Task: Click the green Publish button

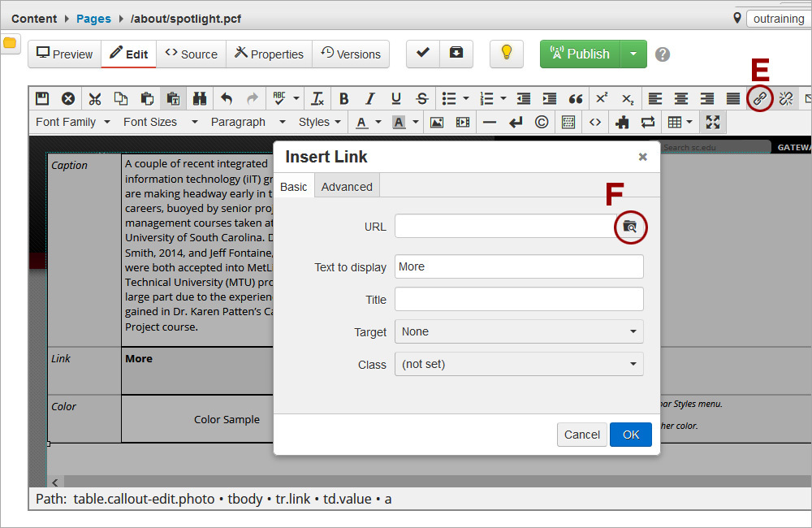Action: (580, 54)
